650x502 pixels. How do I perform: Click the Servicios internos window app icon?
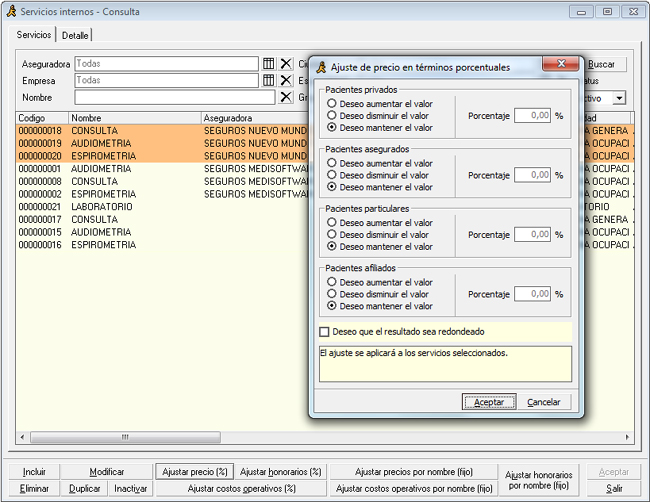(11, 12)
